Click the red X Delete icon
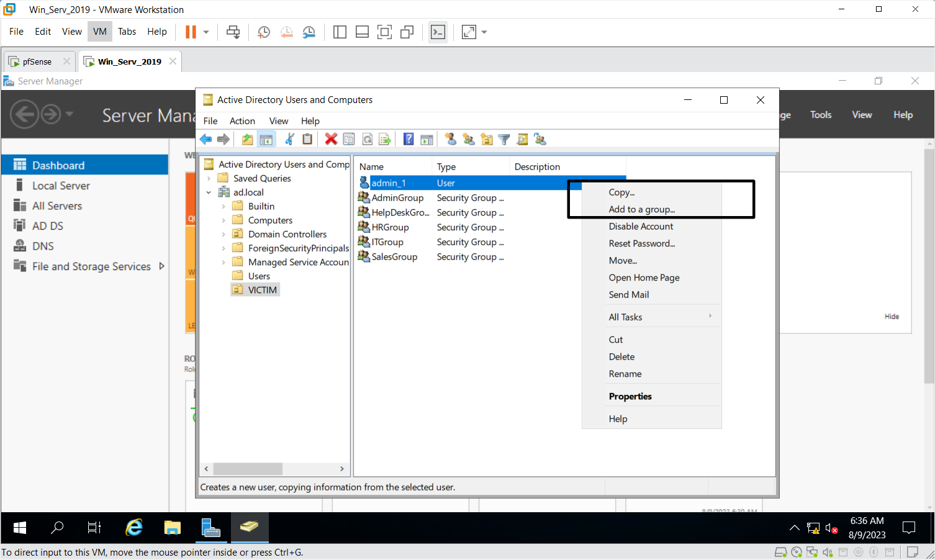The height and width of the screenshot is (560, 935). coord(331,139)
